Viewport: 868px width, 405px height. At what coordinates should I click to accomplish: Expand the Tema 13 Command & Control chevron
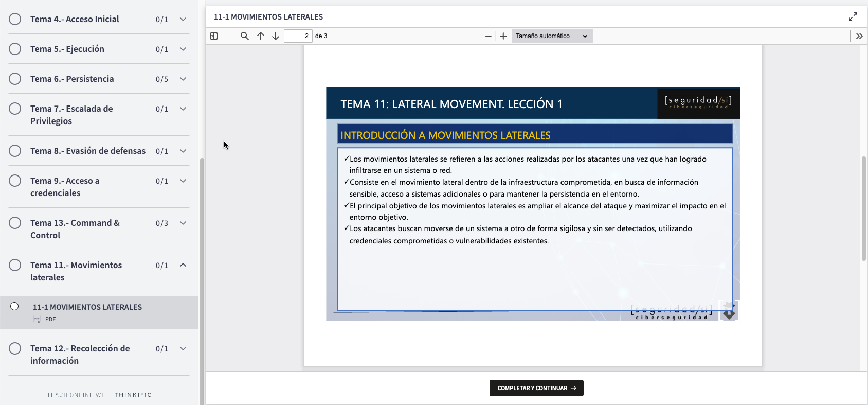pyautogui.click(x=183, y=223)
